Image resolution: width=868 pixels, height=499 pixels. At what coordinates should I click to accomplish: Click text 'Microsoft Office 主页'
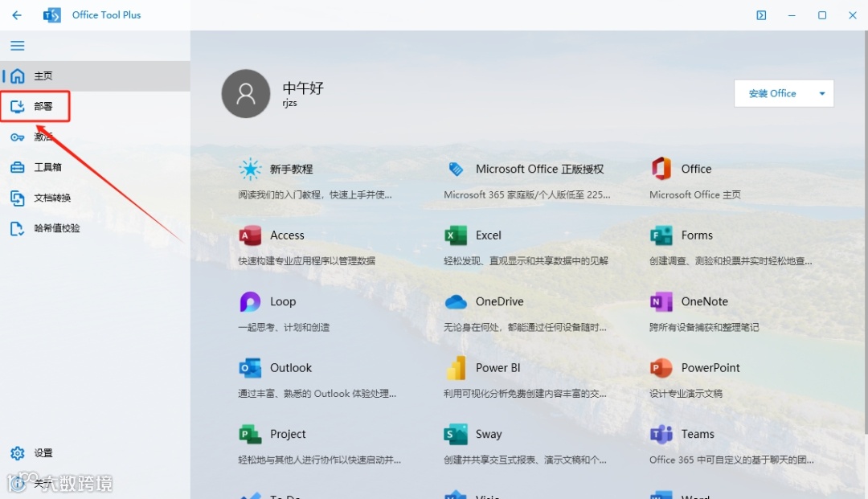pyautogui.click(x=694, y=194)
